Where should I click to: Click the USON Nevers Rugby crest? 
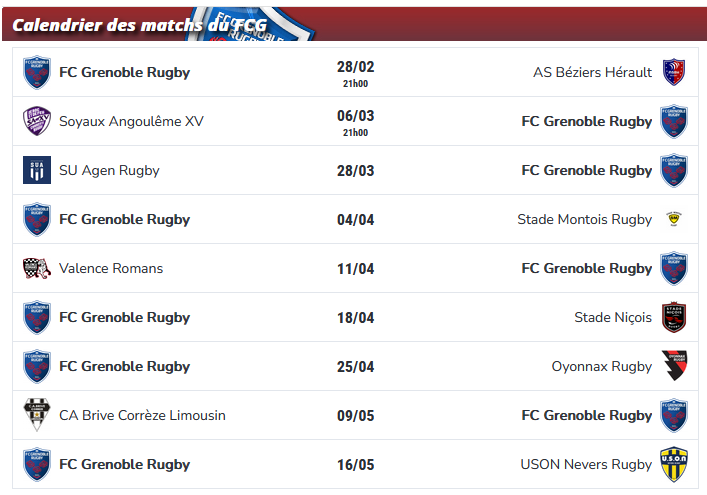point(674,464)
